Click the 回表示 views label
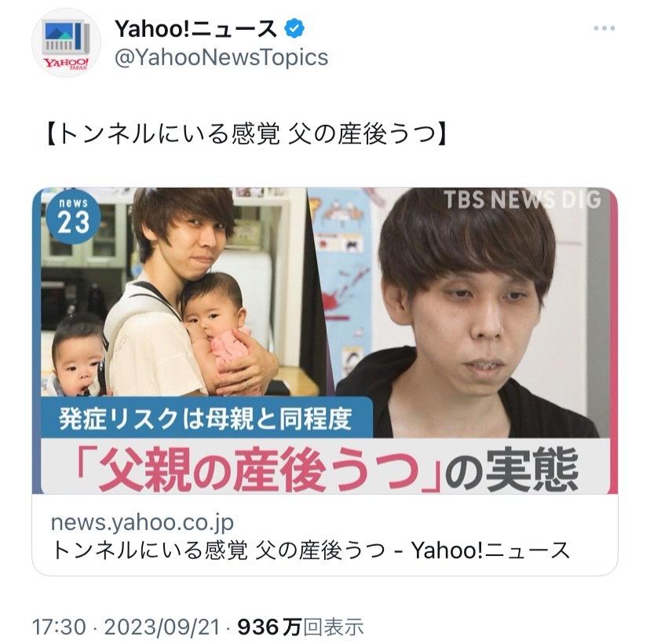 coord(333,627)
